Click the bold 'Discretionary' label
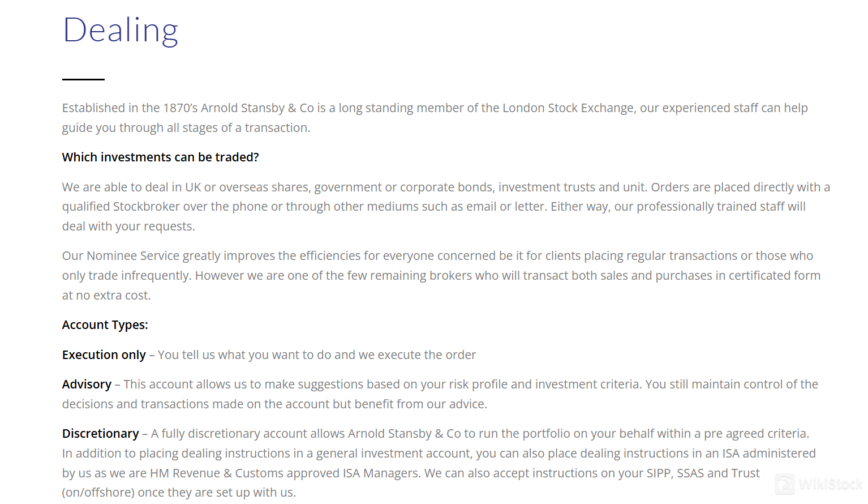 coord(100,434)
